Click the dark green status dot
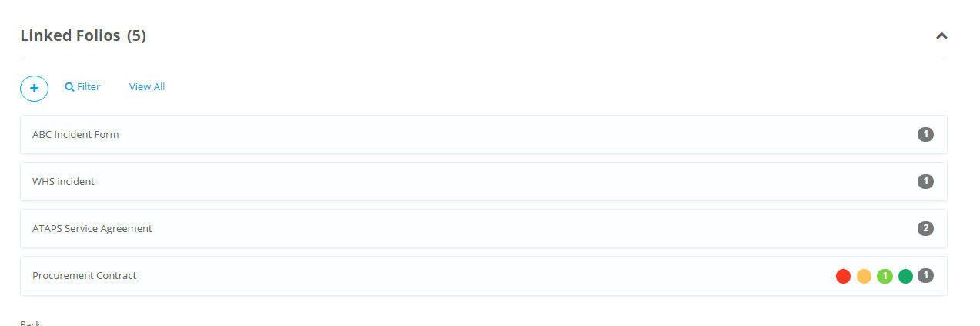Viewport: 980px width, 326px height. 905,276
